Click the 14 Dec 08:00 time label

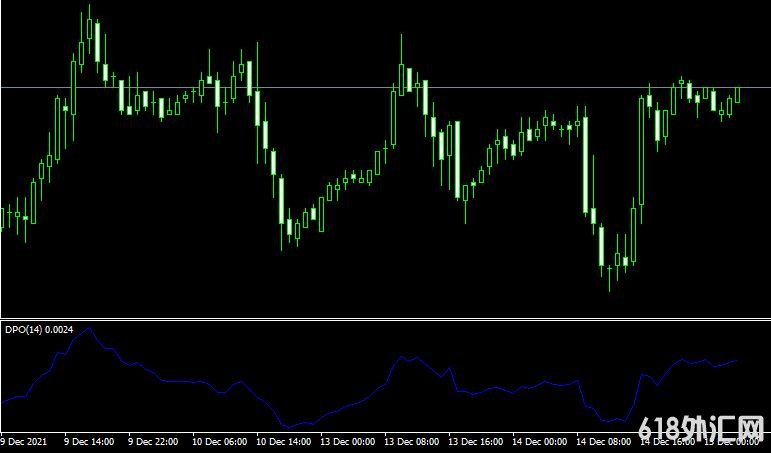pos(603,442)
